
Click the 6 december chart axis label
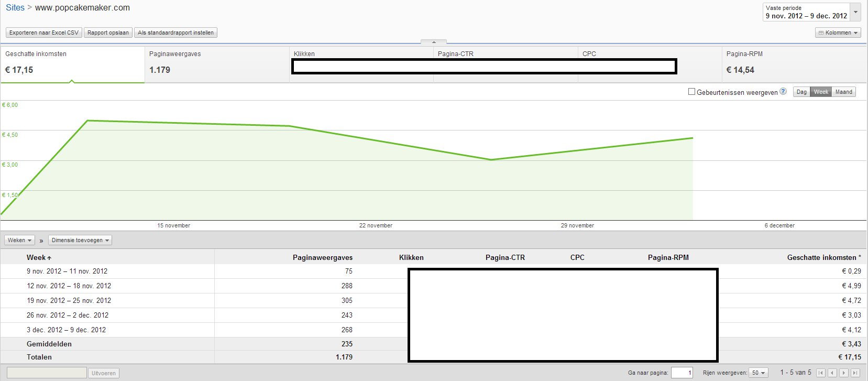tap(779, 225)
